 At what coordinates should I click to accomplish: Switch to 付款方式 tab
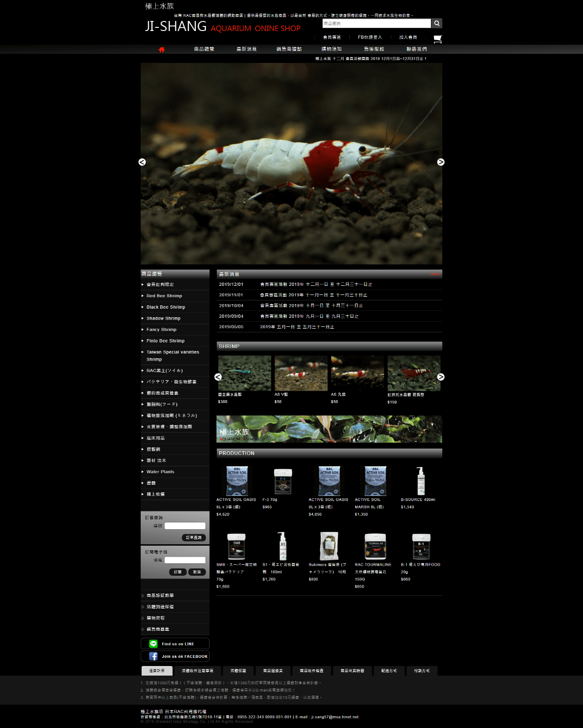[422, 671]
